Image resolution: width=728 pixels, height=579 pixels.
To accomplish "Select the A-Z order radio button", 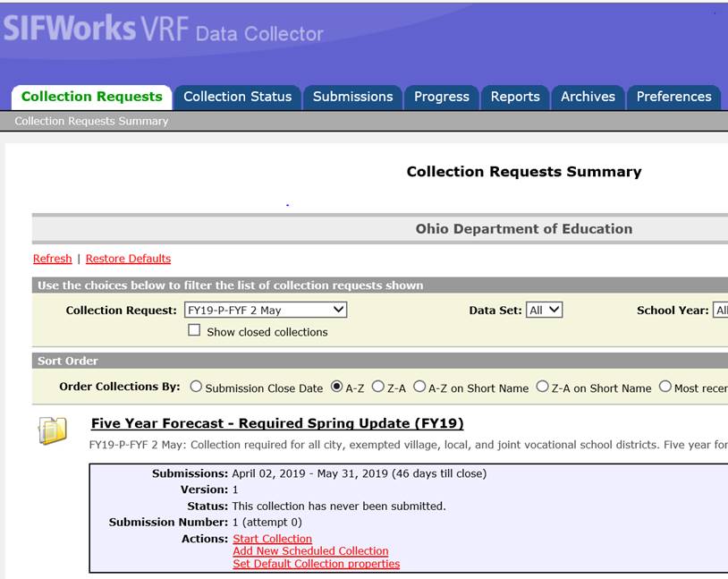I will (x=336, y=387).
